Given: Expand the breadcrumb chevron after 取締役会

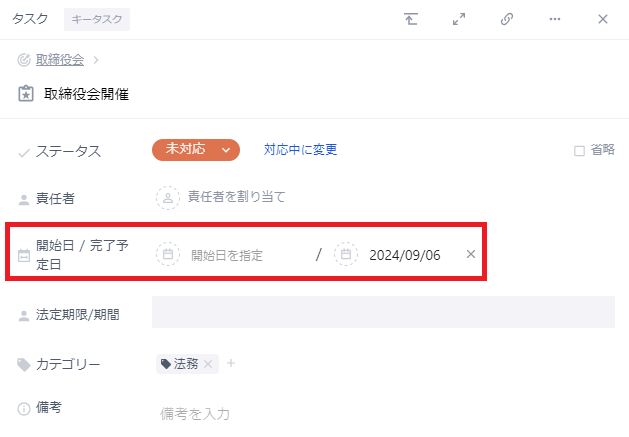Looking at the screenshot, I should [x=96, y=60].
